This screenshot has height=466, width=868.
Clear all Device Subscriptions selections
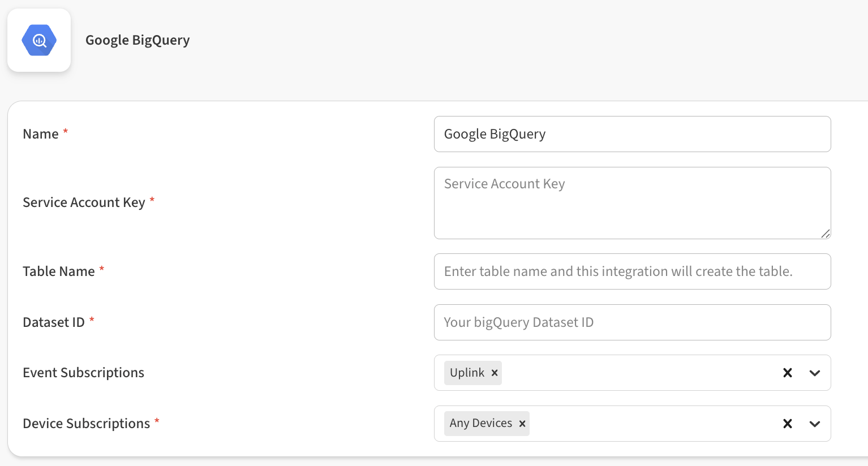(x=787, y=424)
